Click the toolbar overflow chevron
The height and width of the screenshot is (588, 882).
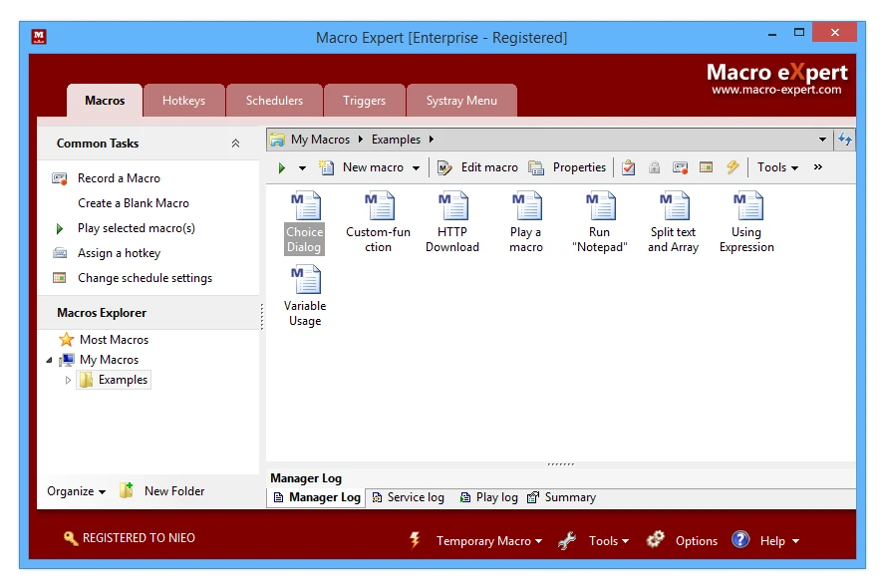tap(818, 167)
